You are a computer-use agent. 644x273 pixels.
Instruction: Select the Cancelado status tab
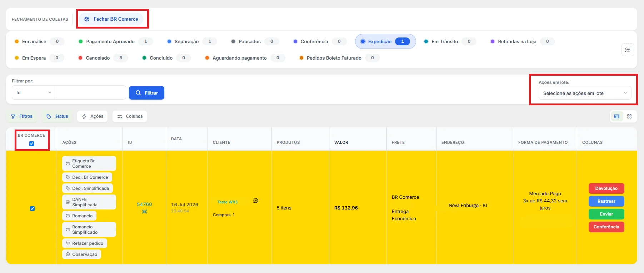pos(103,58)
